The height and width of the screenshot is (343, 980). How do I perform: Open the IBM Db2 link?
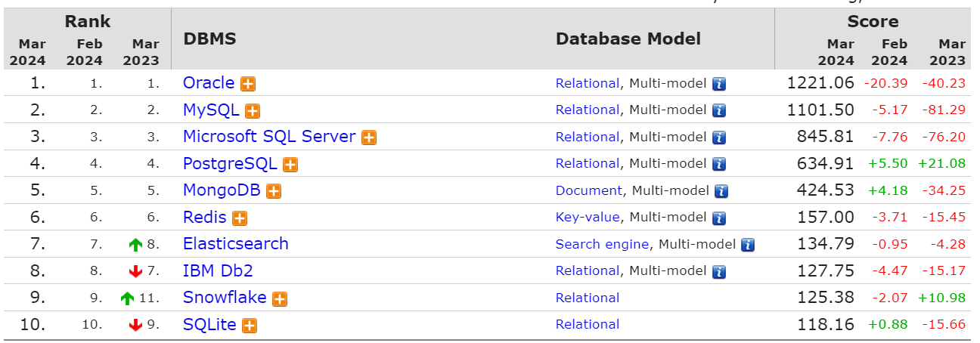(x=219, y=270)
